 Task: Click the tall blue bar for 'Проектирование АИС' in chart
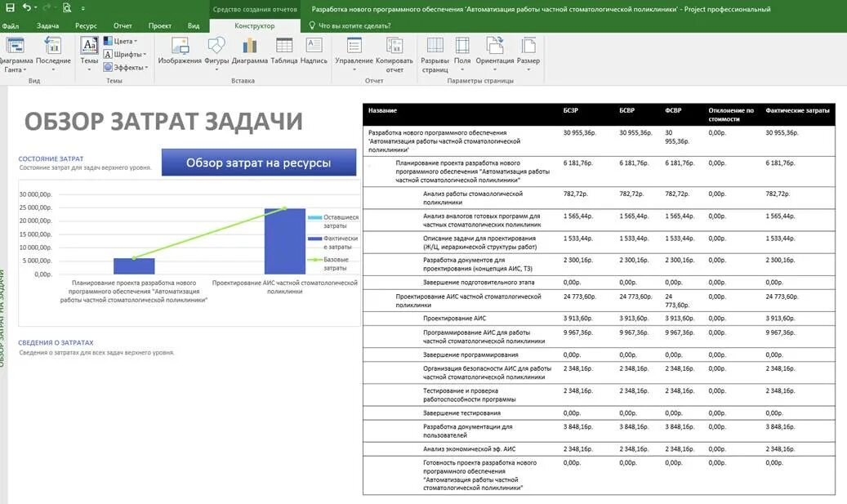pyautogui.click(x=285, y=241)
